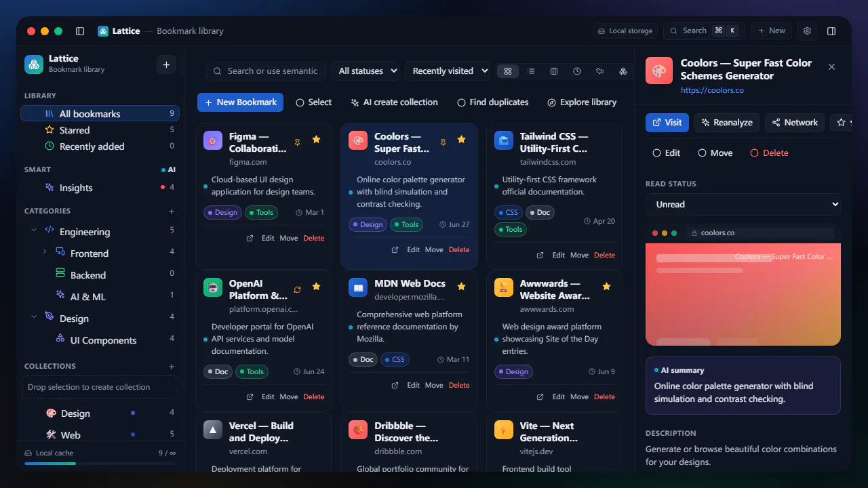
Task: Open Starred bookmarks
Action: pyautogui.click(x=100, y=130)
